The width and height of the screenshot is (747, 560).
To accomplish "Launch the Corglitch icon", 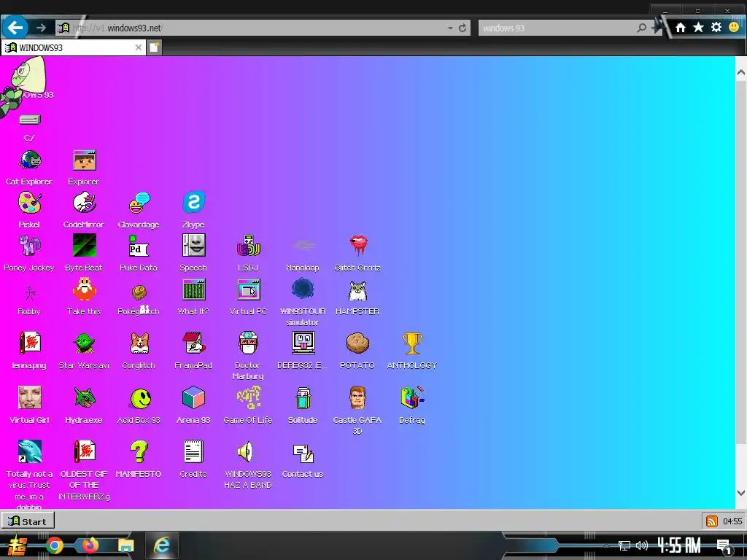I will point(139,343).
